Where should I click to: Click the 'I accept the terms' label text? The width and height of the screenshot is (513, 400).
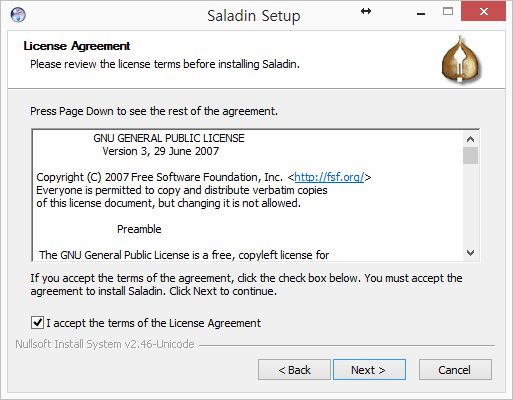153,323
